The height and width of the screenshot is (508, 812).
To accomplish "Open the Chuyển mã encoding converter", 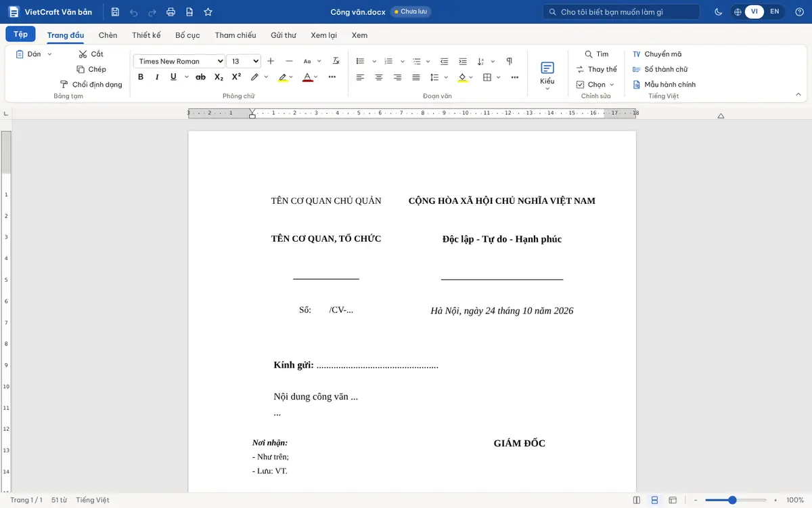I will click(x=657, y=54).
